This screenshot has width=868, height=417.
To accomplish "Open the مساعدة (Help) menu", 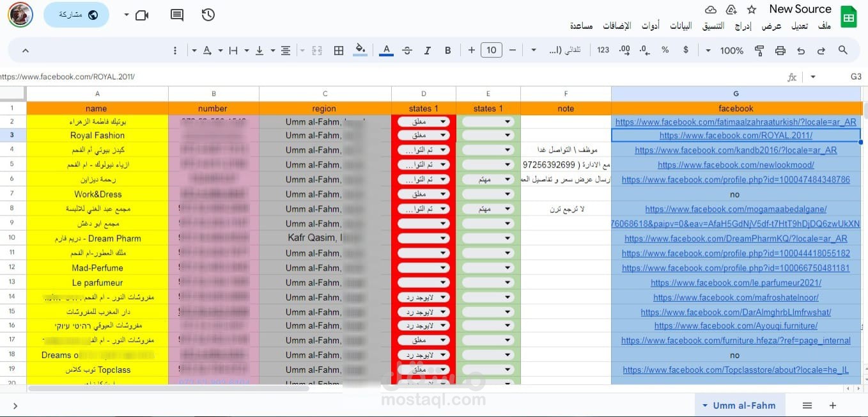I will coord(581,26).
